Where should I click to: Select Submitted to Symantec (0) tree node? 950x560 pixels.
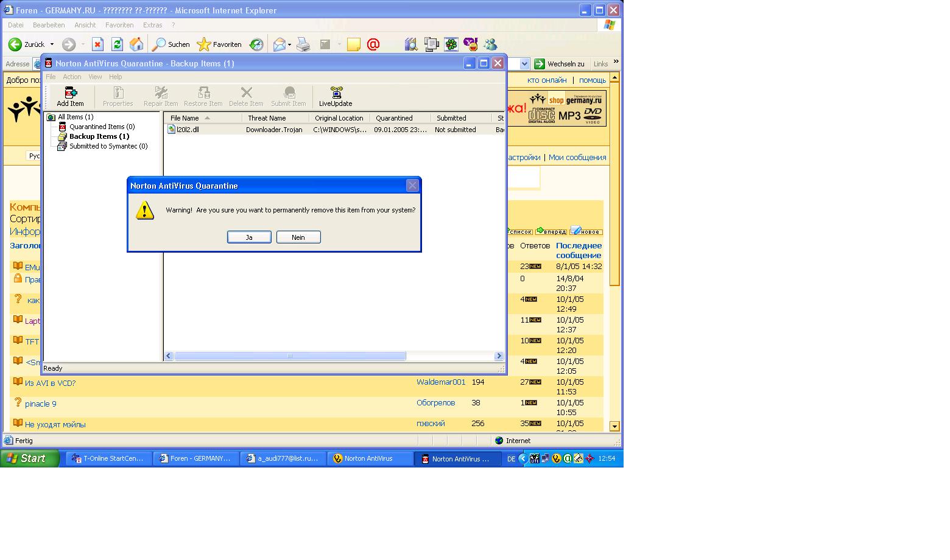[108, 146]
